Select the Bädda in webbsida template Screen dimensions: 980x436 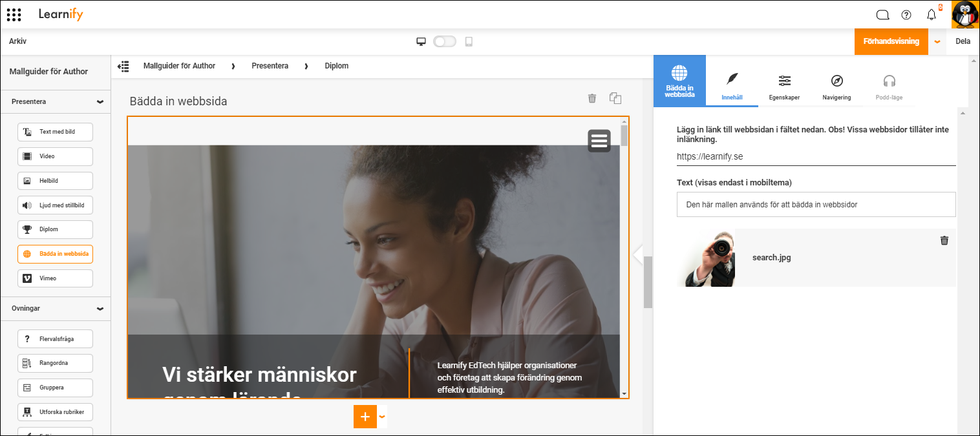tap(55, 254)
